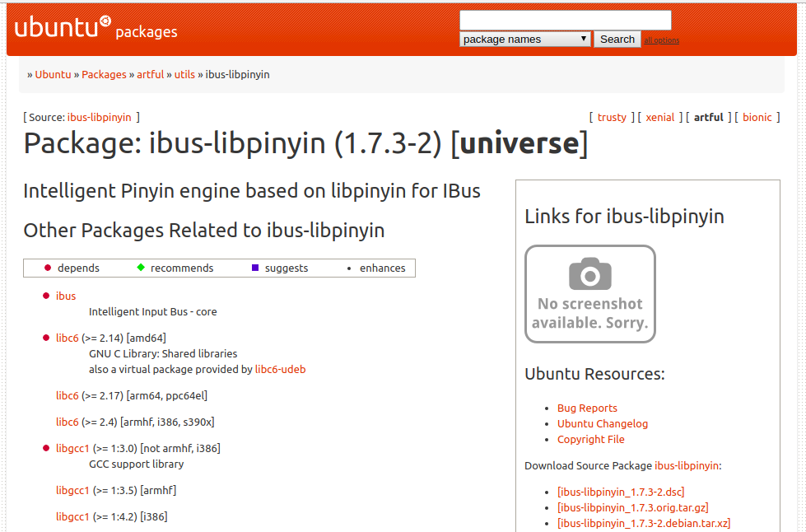Click the Search button
806x532 pixels.
(617, 39)
